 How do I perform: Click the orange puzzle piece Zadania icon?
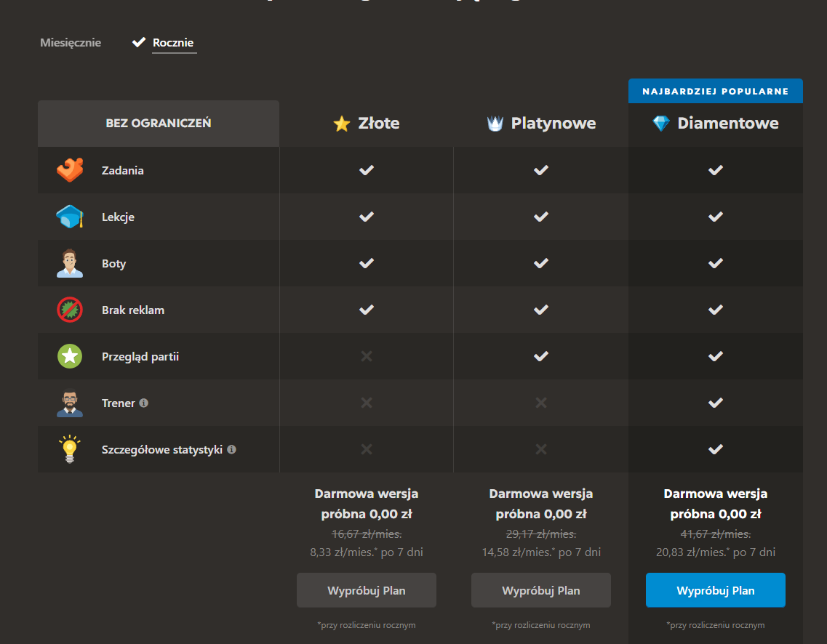tap(70, 171)
